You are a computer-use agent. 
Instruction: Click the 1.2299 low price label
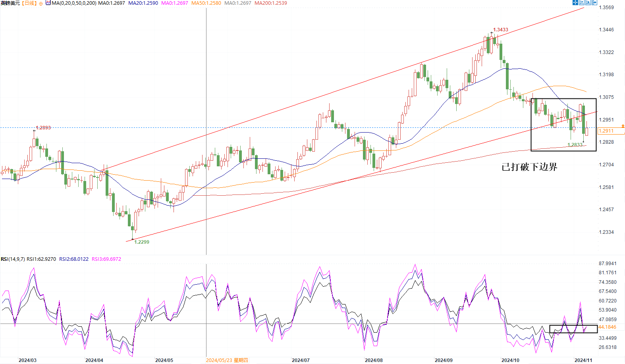click(142, 242)
